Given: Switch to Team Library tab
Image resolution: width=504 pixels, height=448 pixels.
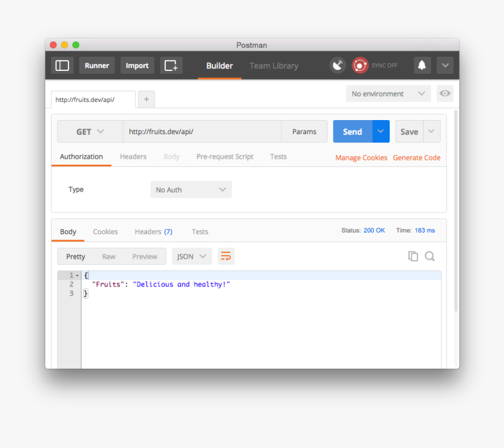Looking at the screenshot, I should [274, 66].
